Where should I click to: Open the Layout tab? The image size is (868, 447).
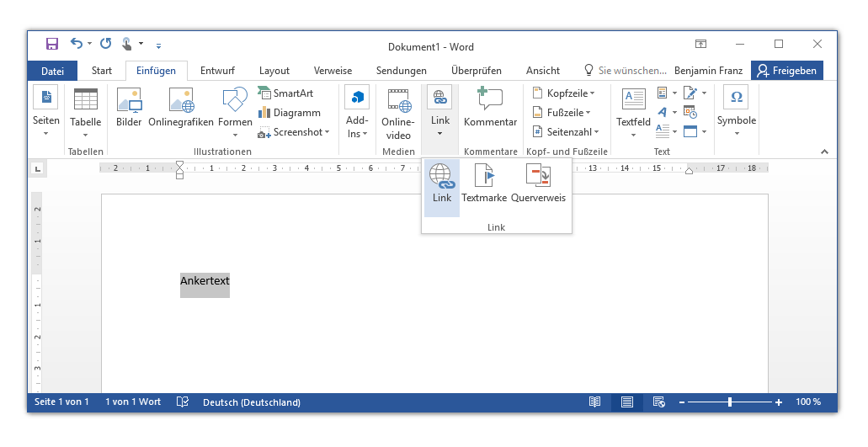pyautogui.click(x=274, y=71)
